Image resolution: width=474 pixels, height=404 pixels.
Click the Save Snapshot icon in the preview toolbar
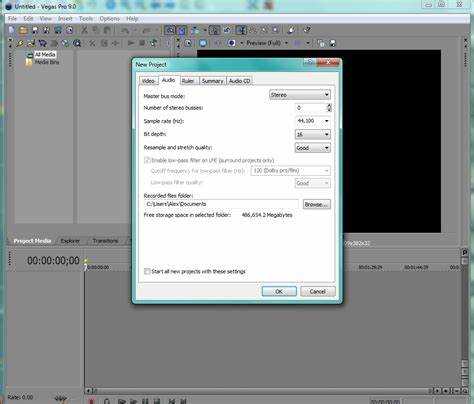pos(333,43)
